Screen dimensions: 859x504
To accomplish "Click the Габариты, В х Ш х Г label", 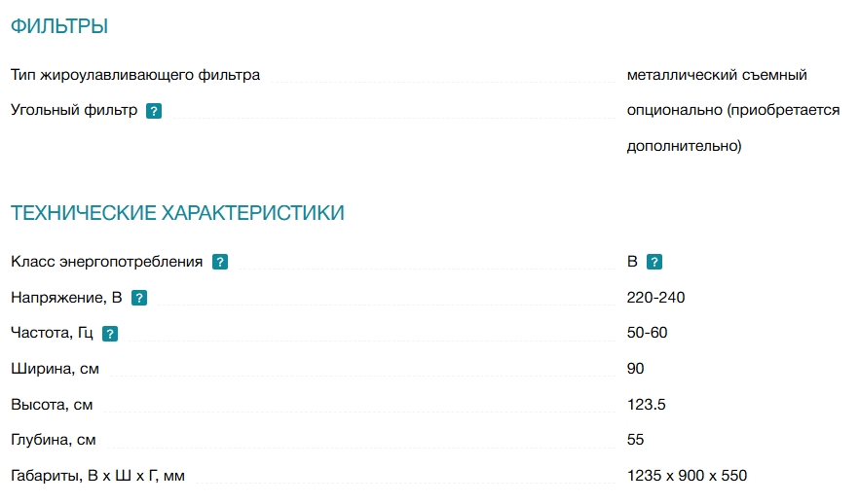I will tap(97, 476).
